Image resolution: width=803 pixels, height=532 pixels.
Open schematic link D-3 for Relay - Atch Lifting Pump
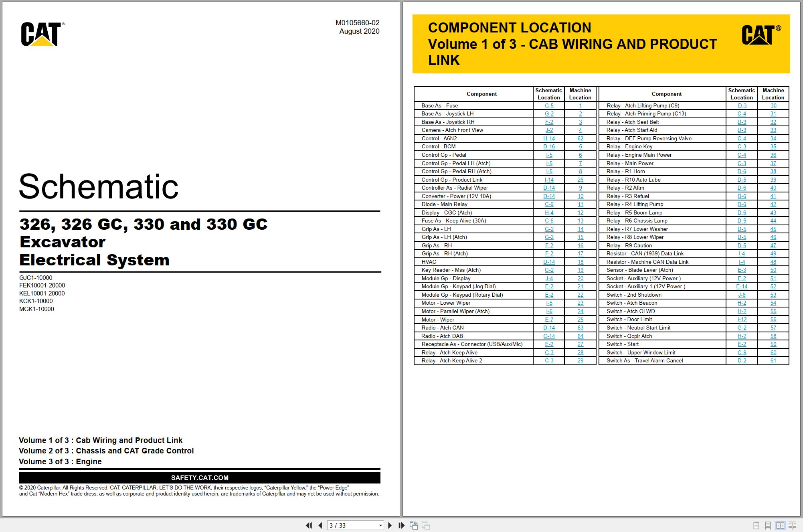[742, 105]
